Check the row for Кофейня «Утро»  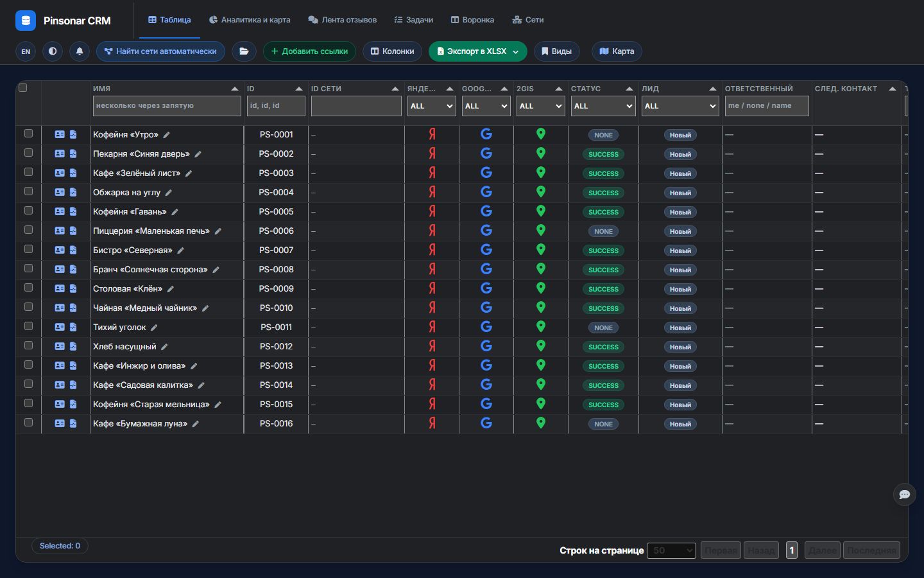click(x=28, y=134)
